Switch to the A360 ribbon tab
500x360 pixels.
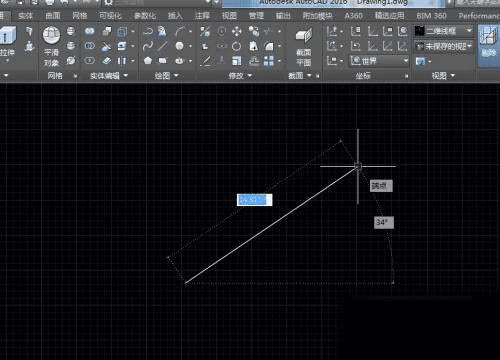pyautogui.click(x=354, y=16)
